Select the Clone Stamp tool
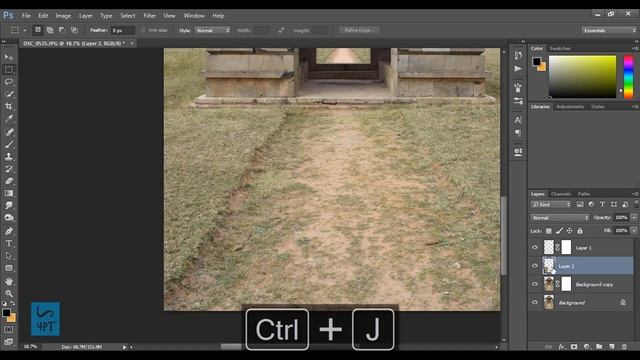Image resolution: width=640 pixels, height=360 pixels. tap(9, 156)
